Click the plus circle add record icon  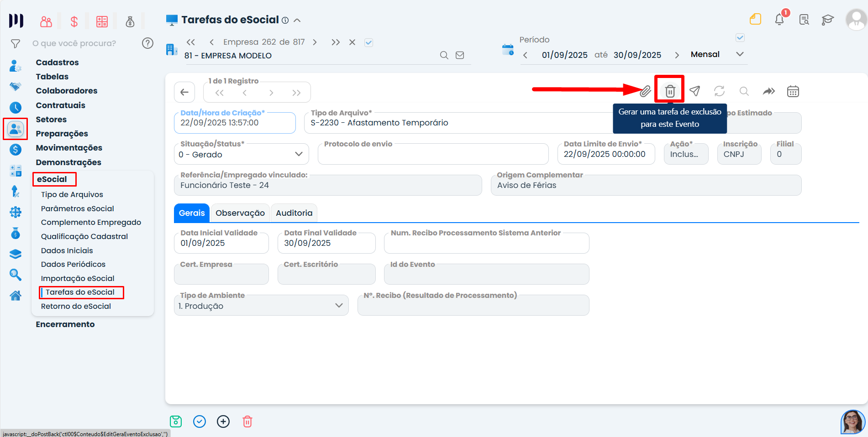223,421
